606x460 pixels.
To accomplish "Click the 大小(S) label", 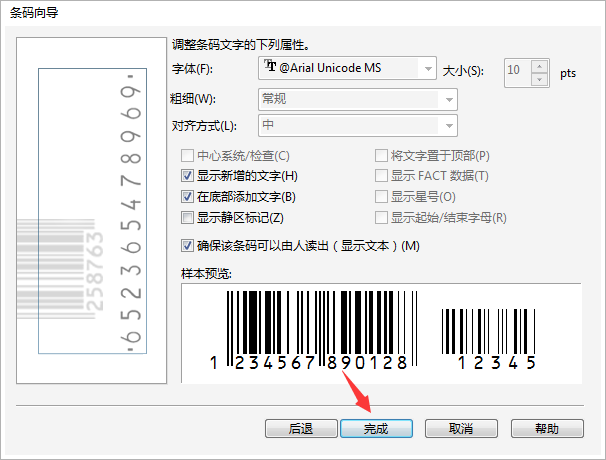I will [x=463, y=71].
